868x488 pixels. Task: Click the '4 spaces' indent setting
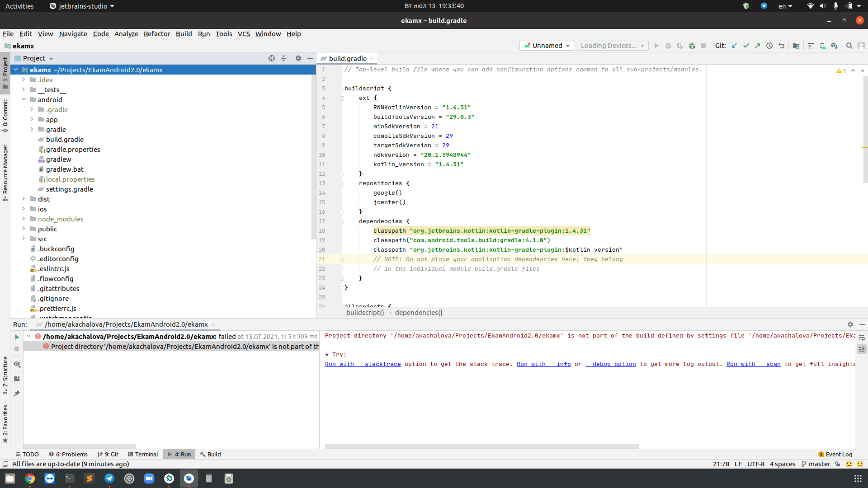(783, 464)
